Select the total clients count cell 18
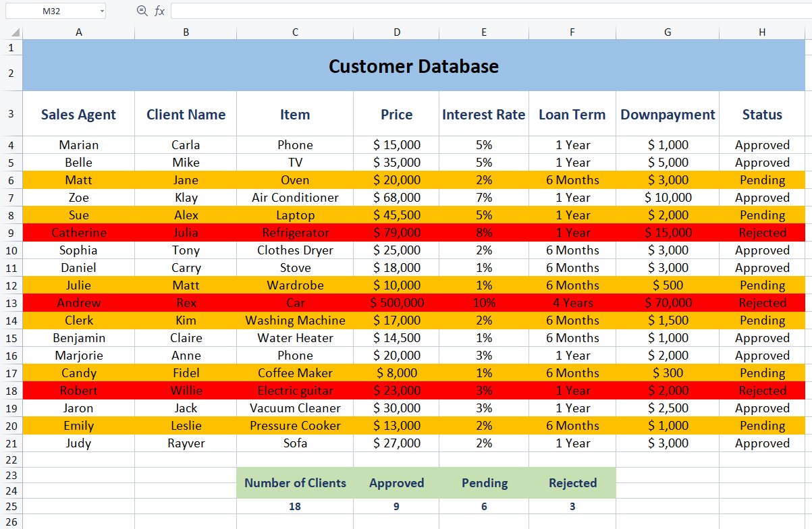The width and height of the screenshot is (812, 529). click(x=295, y=507)
